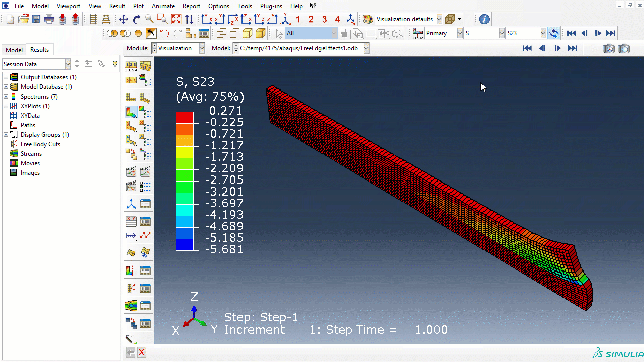Open the Plug-ins menu
This screenshot has height=362, width=644.
271,6
